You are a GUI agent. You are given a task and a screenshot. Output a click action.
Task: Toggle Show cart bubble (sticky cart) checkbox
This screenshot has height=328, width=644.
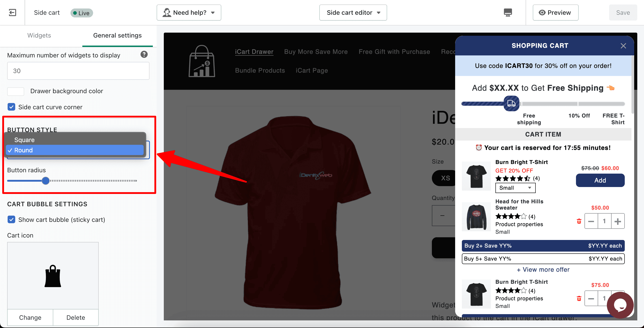point(11,220)
